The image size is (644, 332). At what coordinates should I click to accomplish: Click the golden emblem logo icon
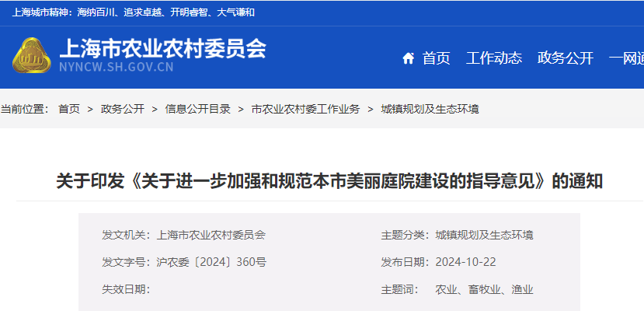(33, 56)
